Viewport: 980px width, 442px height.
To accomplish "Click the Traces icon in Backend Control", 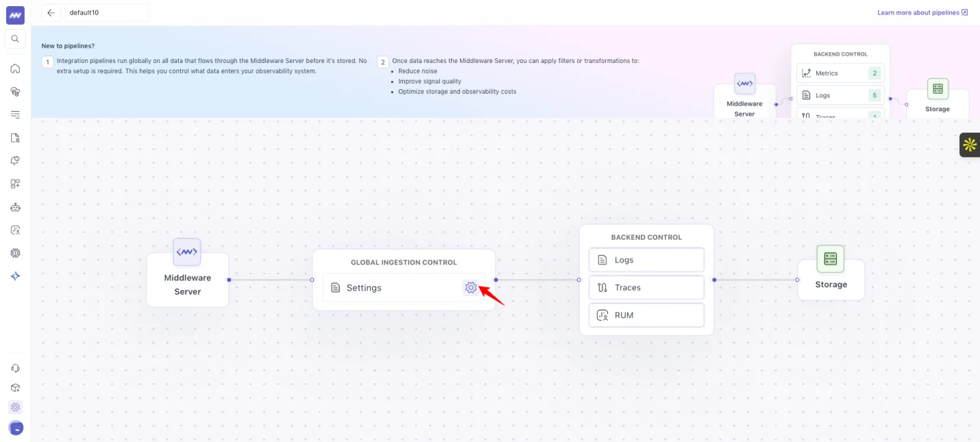I will [602, 288].
